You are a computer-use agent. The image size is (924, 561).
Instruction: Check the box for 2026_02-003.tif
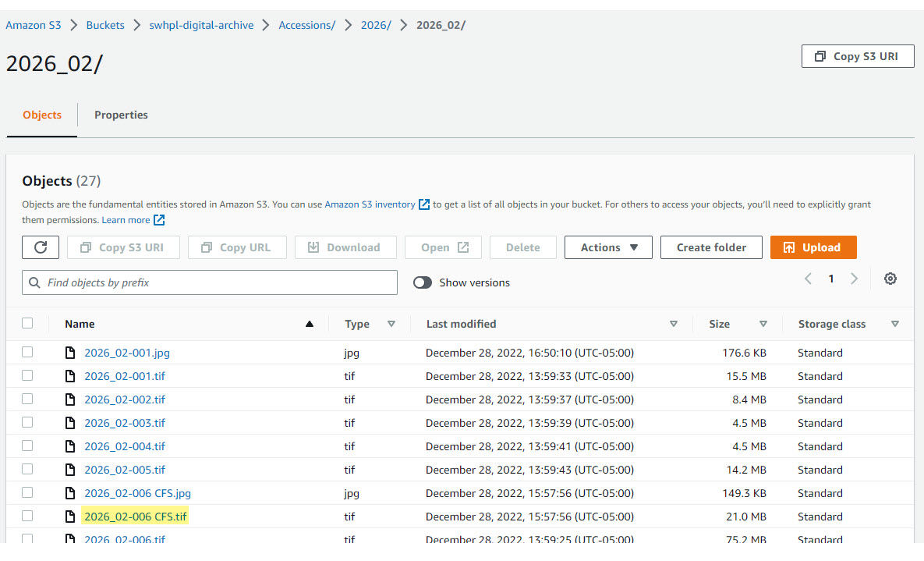[x=27, y=422]
